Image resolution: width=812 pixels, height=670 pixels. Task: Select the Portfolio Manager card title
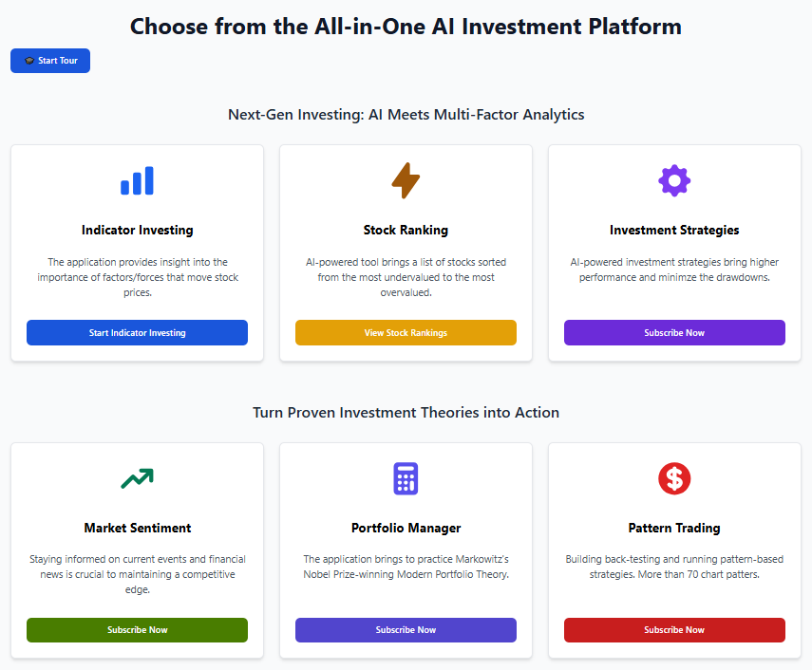click(406, 529)
